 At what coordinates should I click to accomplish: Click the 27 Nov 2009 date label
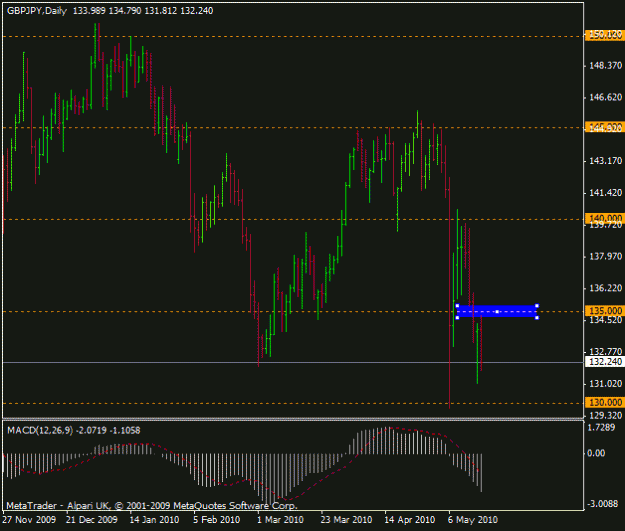(x=29, y=520)
